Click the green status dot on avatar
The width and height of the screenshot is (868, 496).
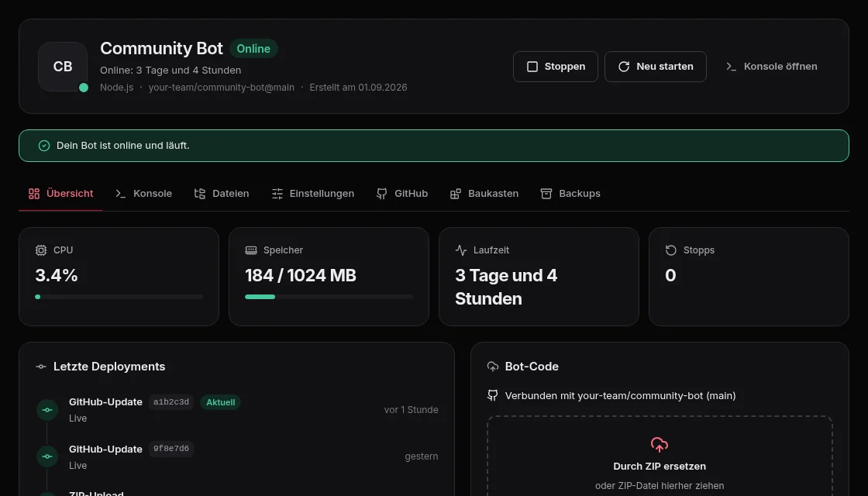84,88
